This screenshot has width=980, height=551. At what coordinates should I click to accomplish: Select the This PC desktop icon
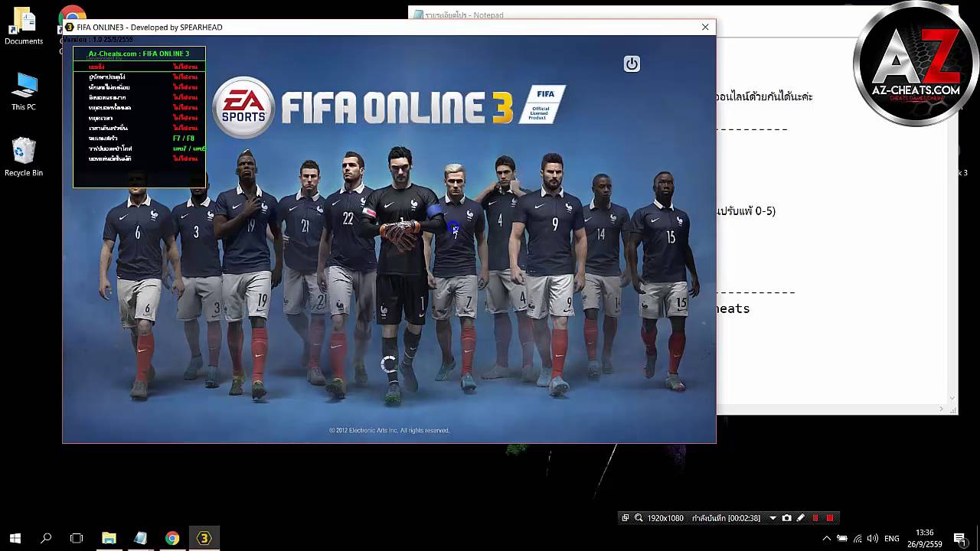point(24,92)
